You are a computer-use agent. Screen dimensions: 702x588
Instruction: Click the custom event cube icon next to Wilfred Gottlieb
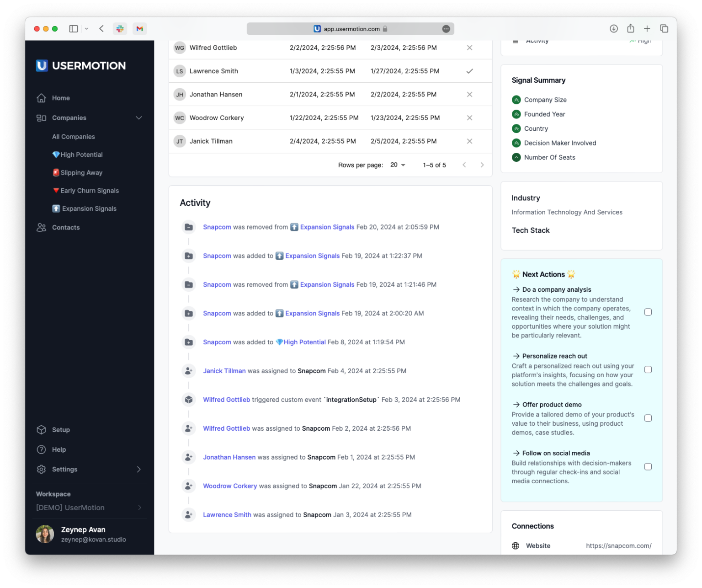(x=189, y=399)
